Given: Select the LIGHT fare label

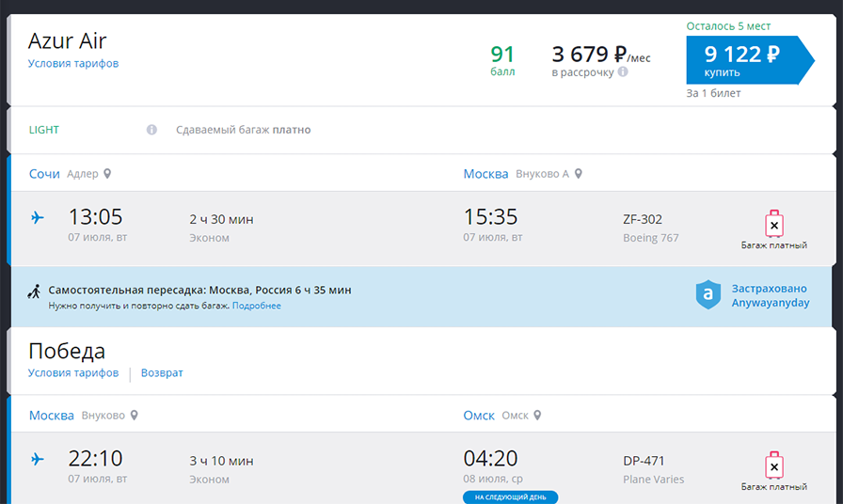Looking at the screenshot, I should click(44, 130).
